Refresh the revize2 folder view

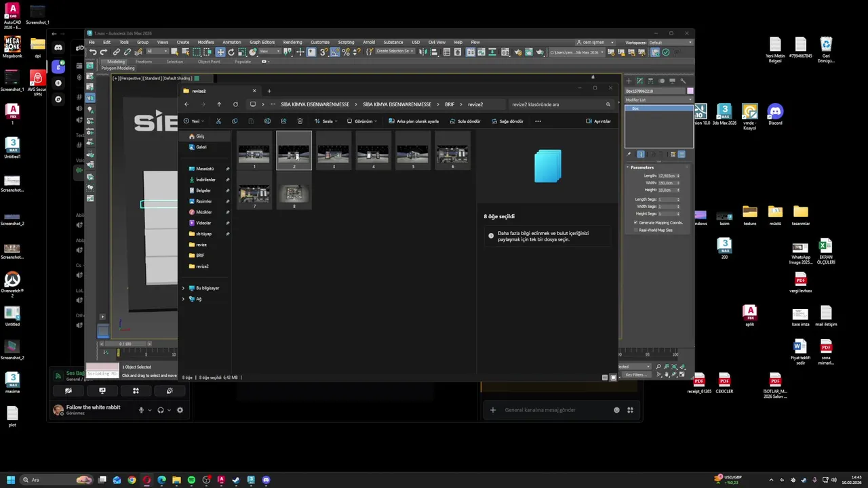point(235,104)
